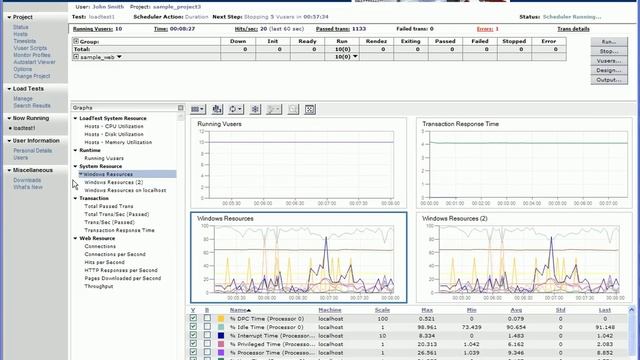Screen dimensions: 640x360
Task: Click the chart export toolbar icon
Action: tap(217, 109)
